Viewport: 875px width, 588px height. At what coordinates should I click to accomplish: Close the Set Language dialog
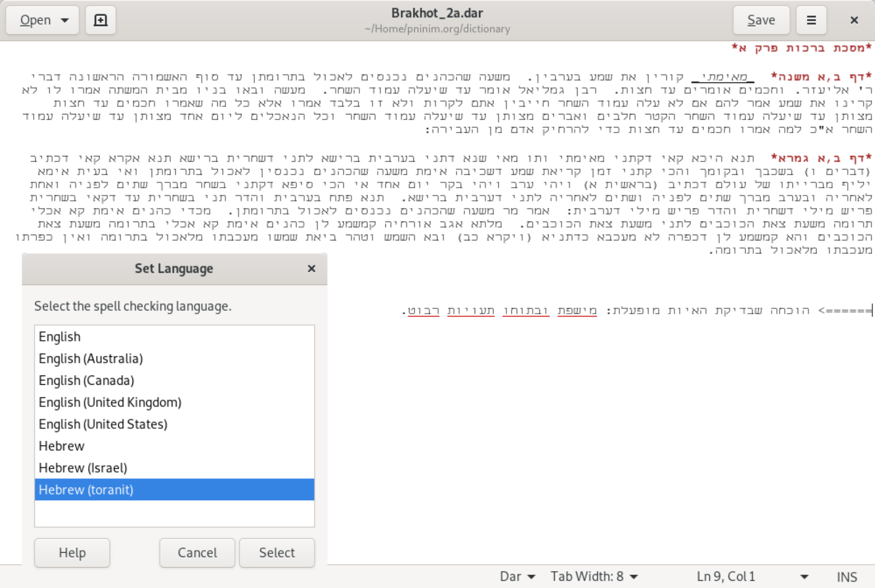tap(311, 268)
